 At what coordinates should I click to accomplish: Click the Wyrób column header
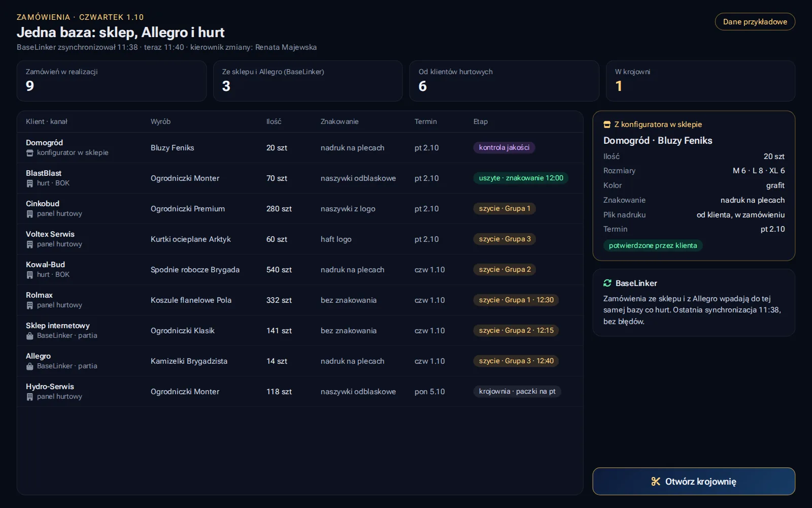click(160, 121)
